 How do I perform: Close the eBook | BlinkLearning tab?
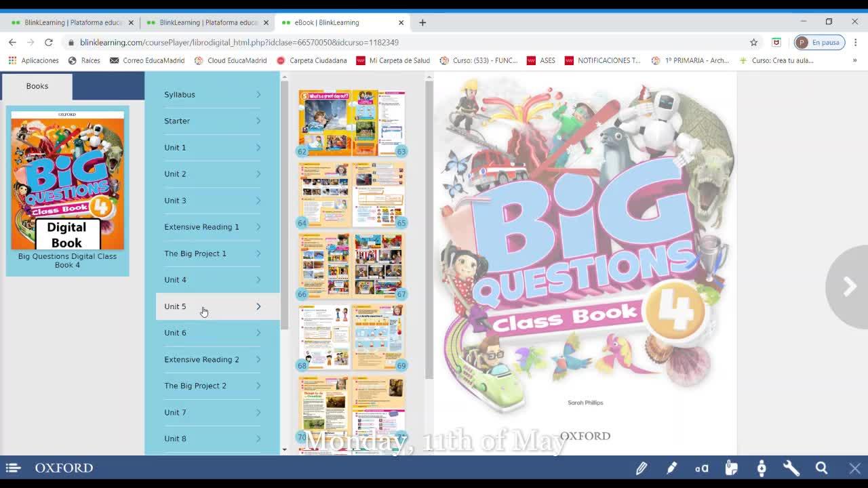[401, 22]
